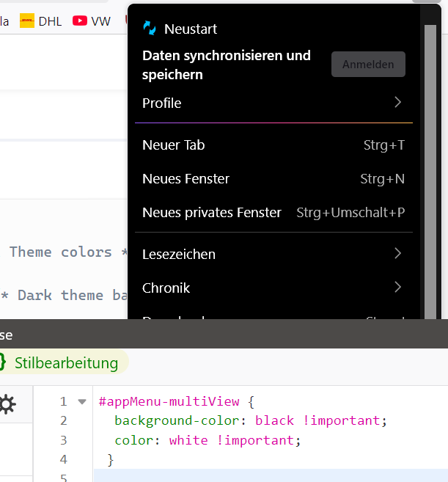Screen dimensions: 448x482
Task: Click the green braces Stilbearbeitung icon
Action: [x=2, y=362]
